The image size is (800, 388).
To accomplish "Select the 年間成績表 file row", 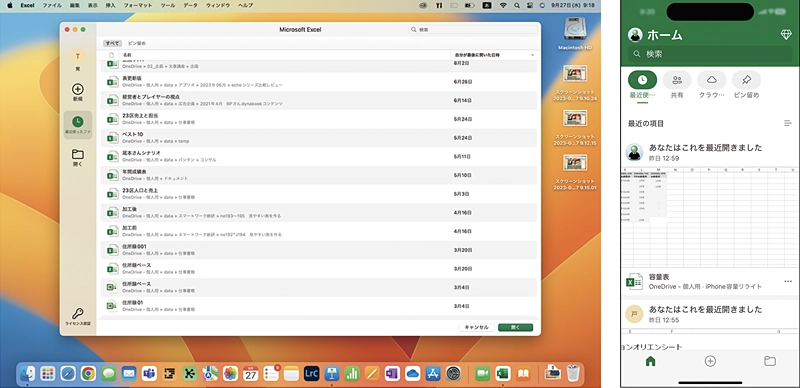I will 319,175.
